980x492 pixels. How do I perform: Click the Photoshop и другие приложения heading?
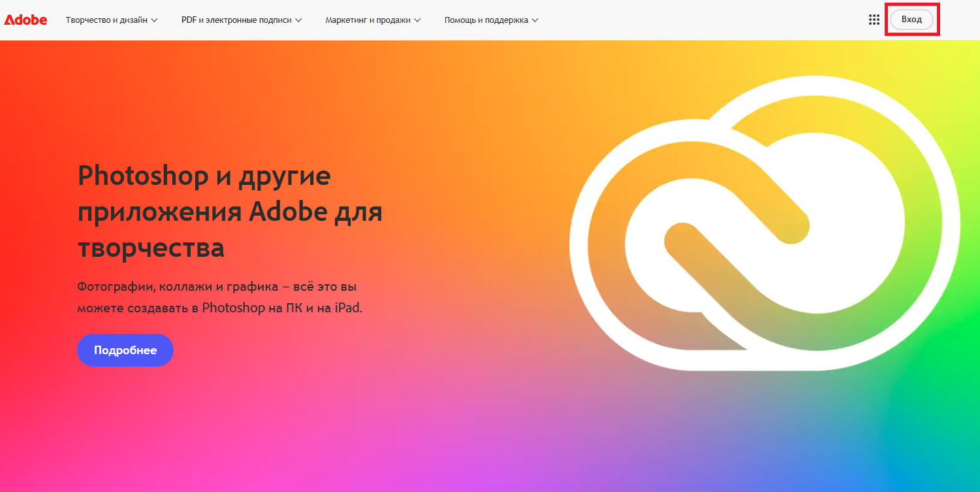coord(230,212)
